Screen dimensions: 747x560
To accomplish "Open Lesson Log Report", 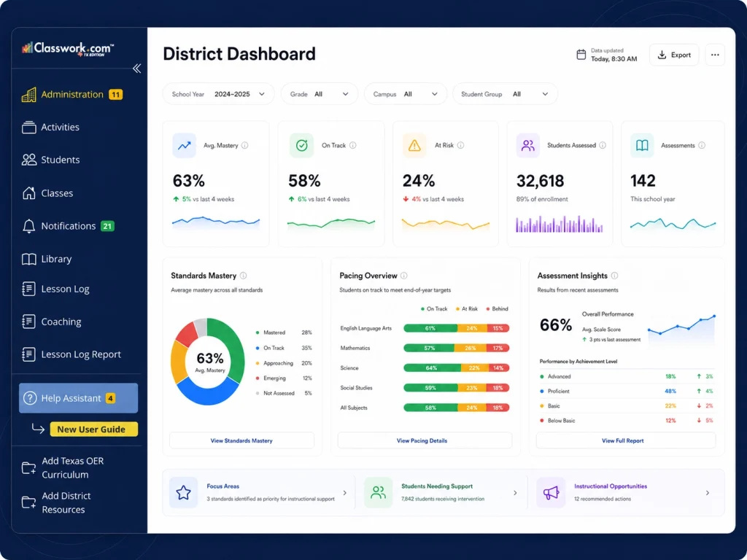I will pyautogui.click(x=71, y=354).
